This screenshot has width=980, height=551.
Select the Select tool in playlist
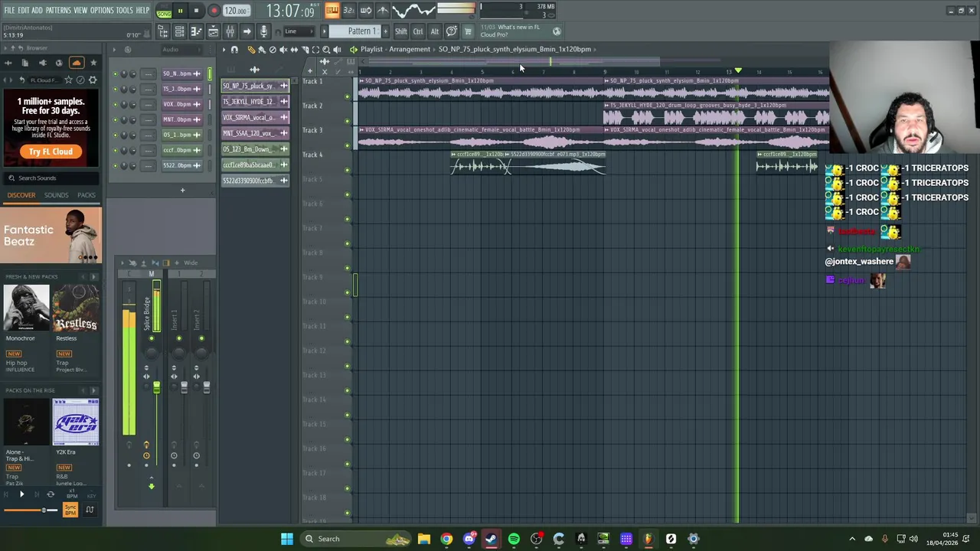(x=315, y=50)
